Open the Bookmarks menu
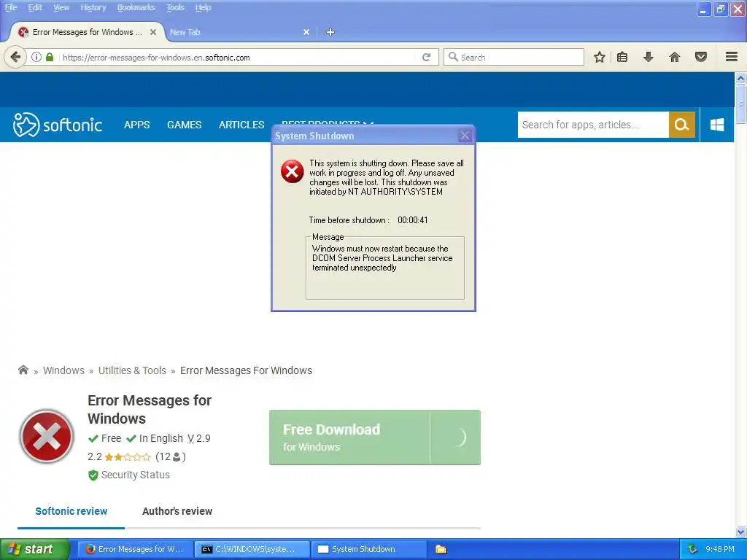This screenshot has height=560, width=747. coord(136,7)
